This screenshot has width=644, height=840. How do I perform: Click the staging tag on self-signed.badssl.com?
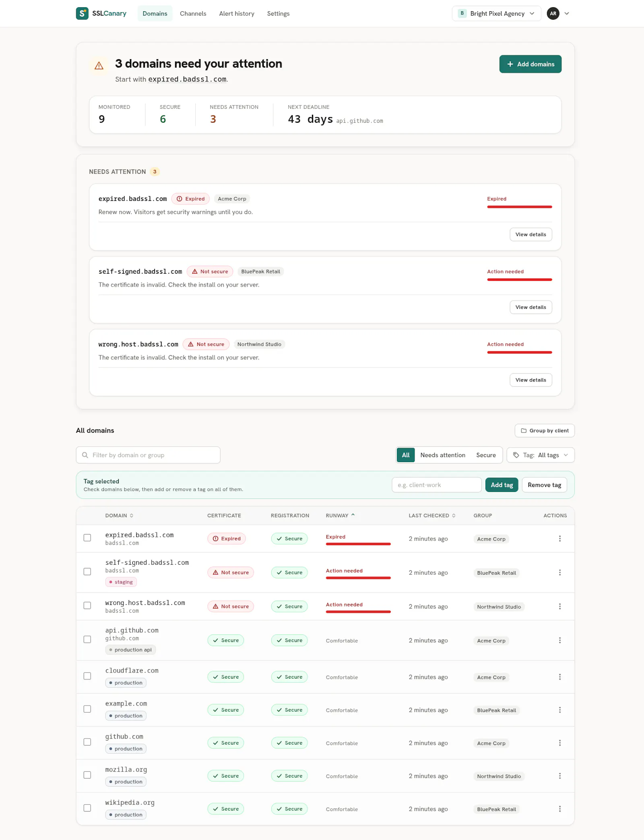coord(121,582)
